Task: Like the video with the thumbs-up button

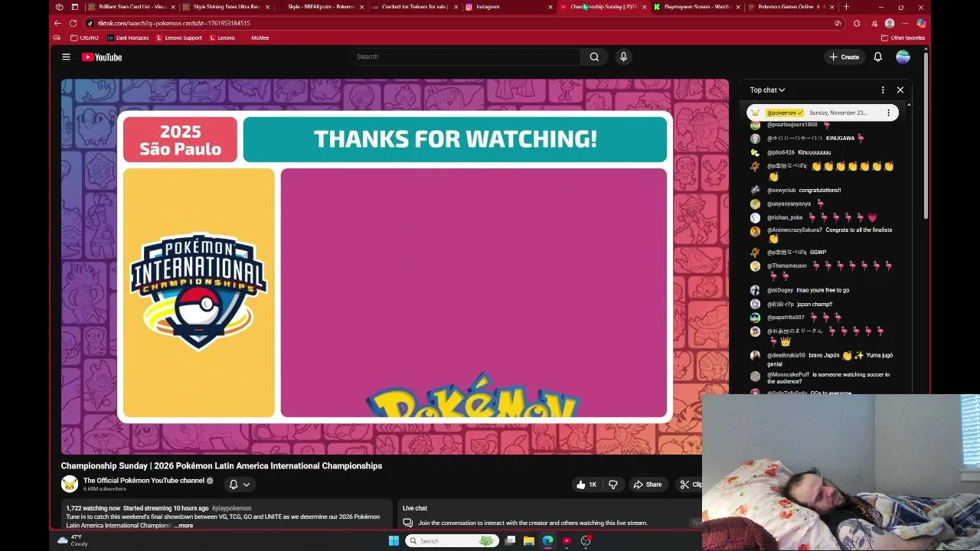Action: [x=586, y=484]
